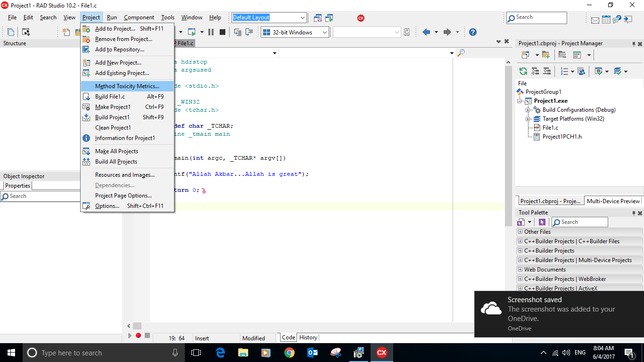Switch to the History view at the editor bottom
This screenshot has width=644, height=362.
point(308,337)
